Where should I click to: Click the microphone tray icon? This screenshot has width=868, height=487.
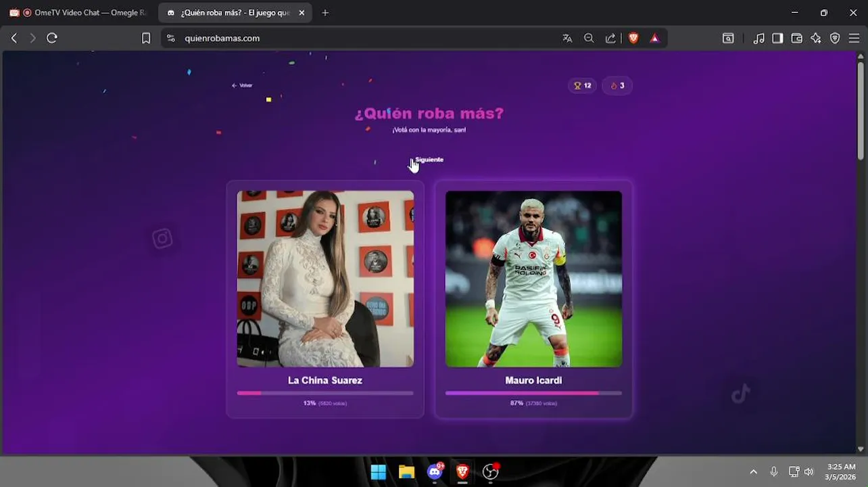(774, 471)
